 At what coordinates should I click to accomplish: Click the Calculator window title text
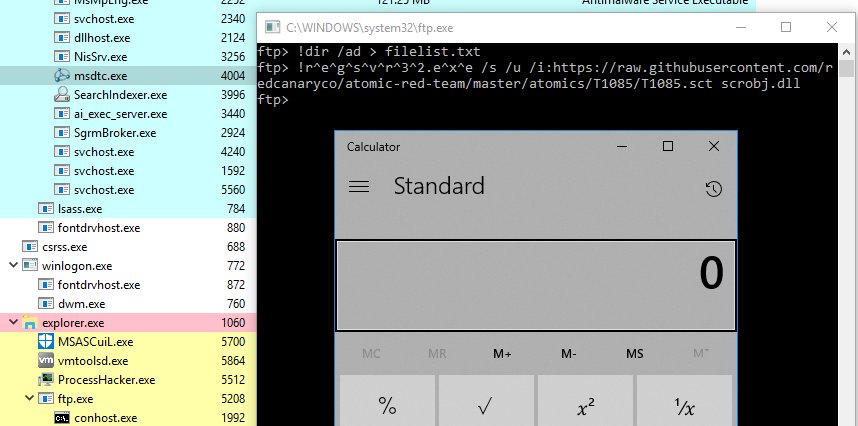[373, 147]
